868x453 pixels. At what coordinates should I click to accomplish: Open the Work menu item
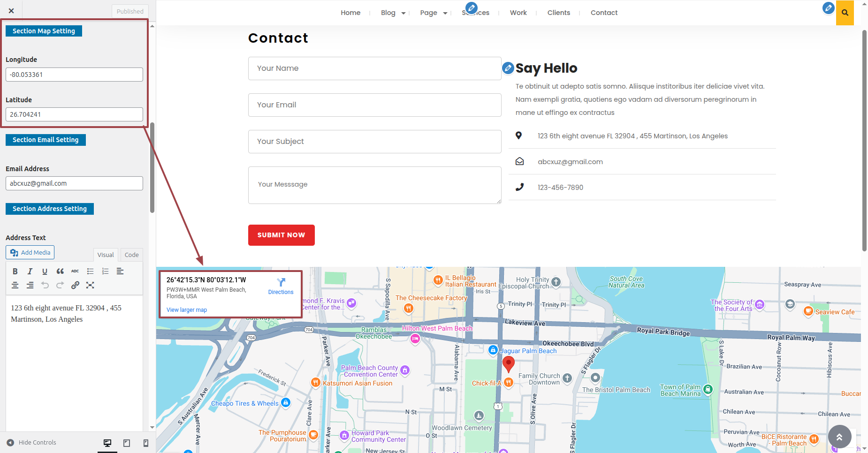[x=518, y=13]
